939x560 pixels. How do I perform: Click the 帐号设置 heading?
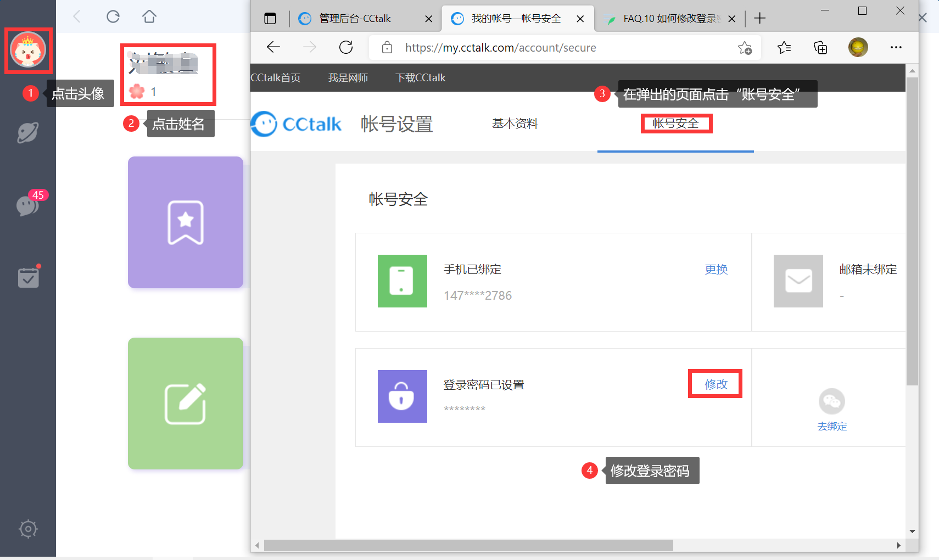pos(396,124)
